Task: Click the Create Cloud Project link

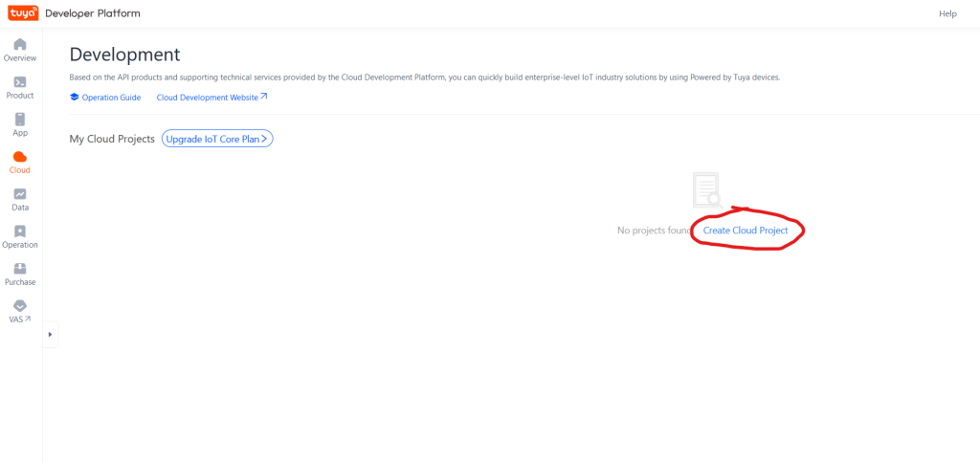Action: pyautogui.click(x=746, y=231)
